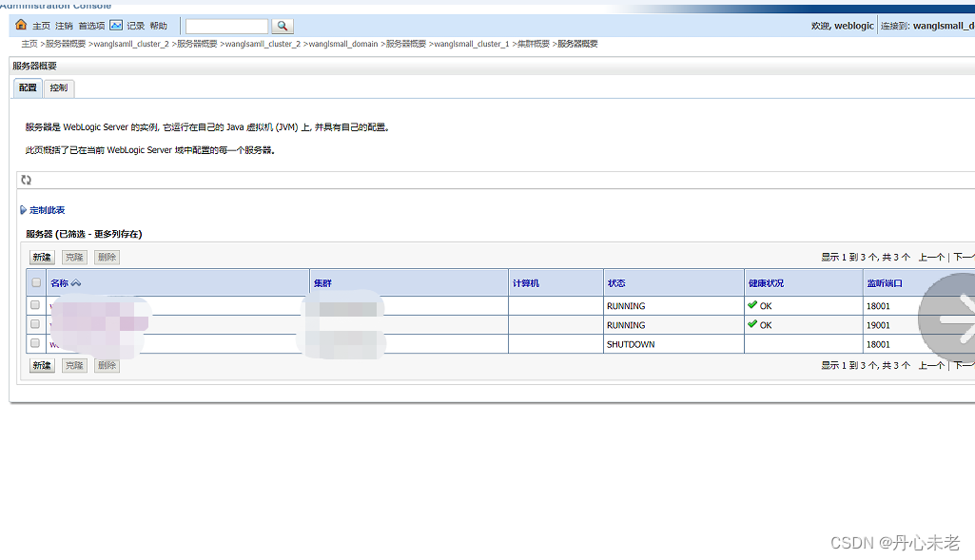This screenshot has width=975, height=560.
Task: Click the top 克隆 button
Action: [74, 258]
